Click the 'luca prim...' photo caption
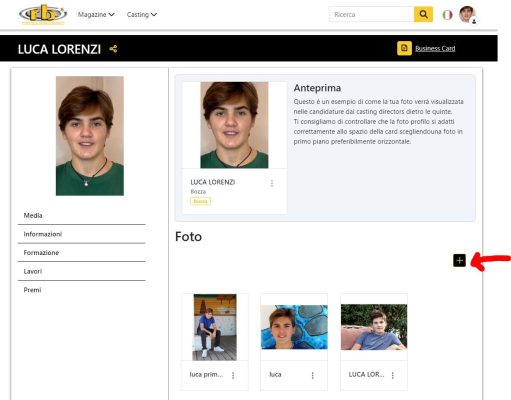 click(x=206, y=375)
